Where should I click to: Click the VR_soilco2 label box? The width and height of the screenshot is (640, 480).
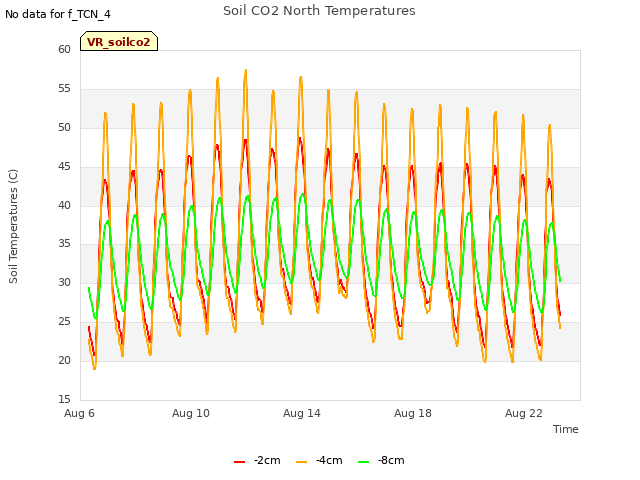coord(119,41)
